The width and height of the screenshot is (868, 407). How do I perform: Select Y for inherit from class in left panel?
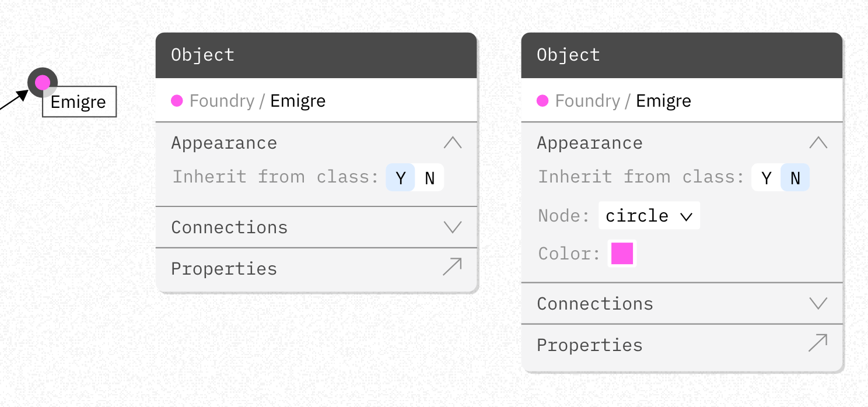[x=401, y=177]
